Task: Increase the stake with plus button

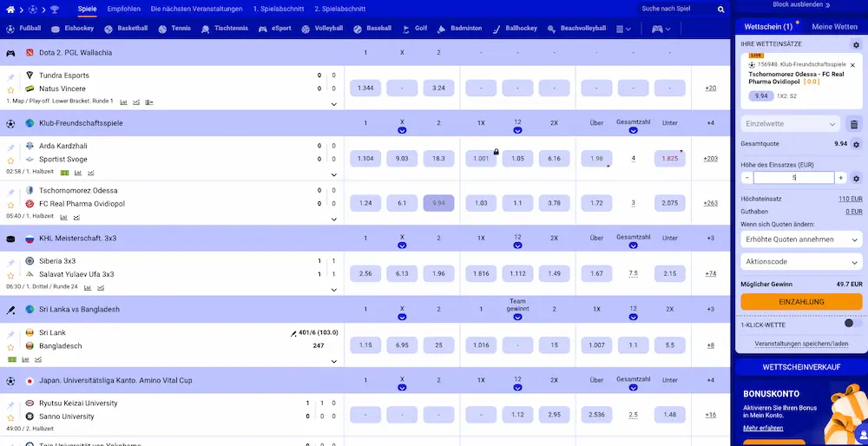Action: (x=840, y=178)
